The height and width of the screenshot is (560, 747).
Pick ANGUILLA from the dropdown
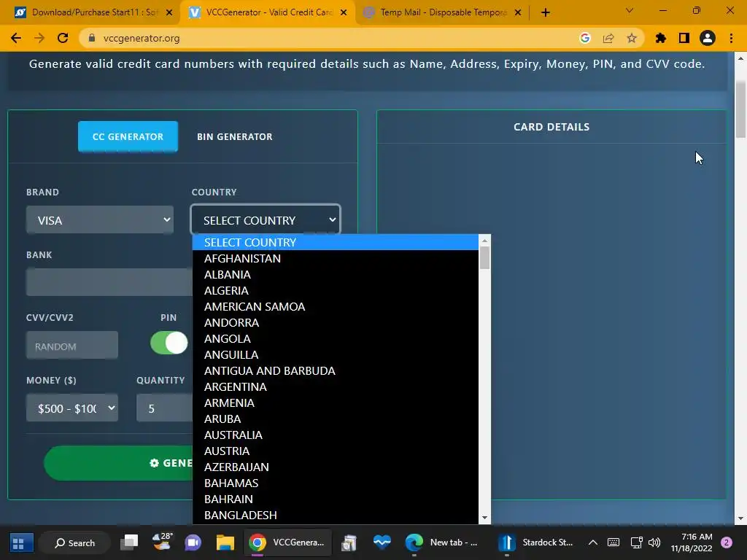coord(336,355)
